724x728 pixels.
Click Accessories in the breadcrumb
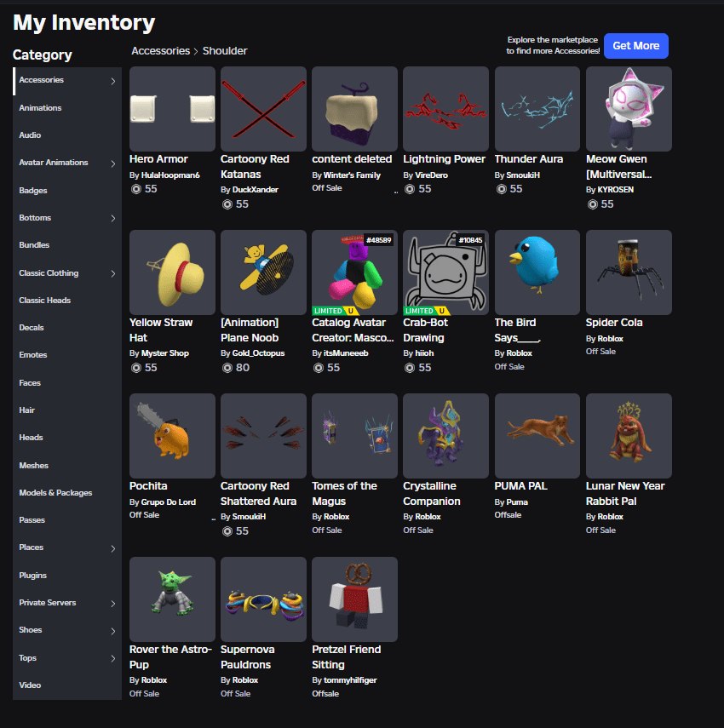(x=161, y=50)
